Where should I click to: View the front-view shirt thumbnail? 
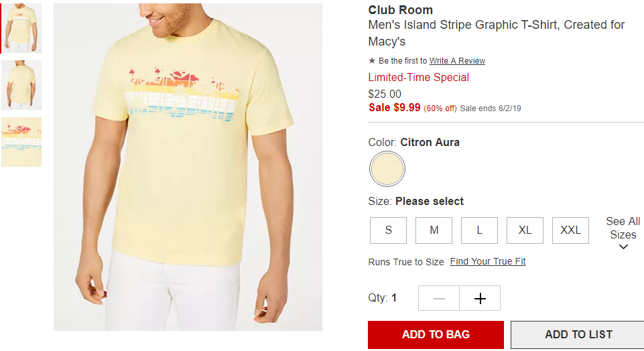[21, 28]
